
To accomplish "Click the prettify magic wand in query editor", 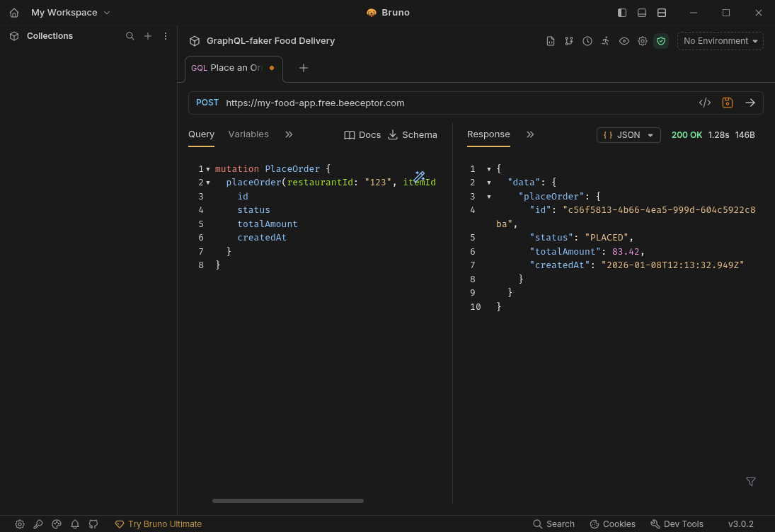I will [420, 176].
